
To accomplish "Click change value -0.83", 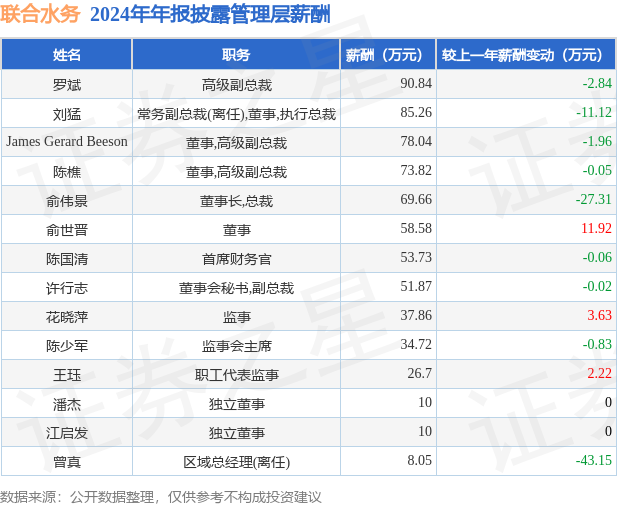I will point(597,344).
